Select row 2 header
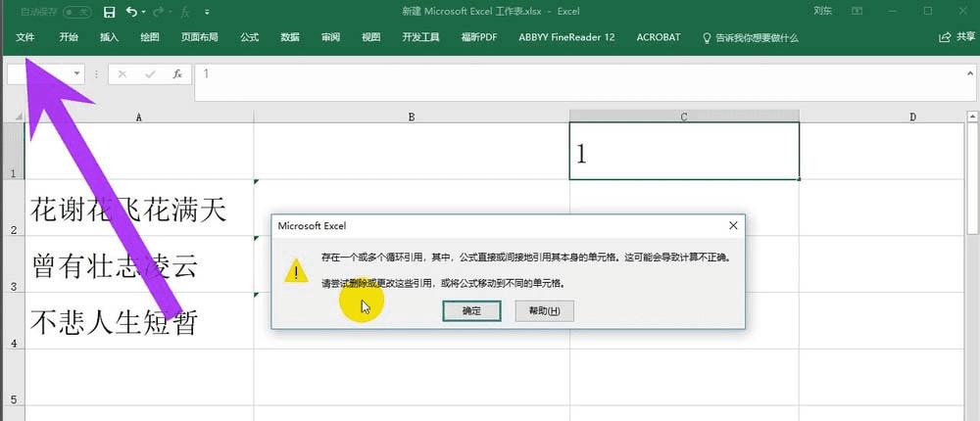Viewport: 980px width, 421px height. point(13,208)
